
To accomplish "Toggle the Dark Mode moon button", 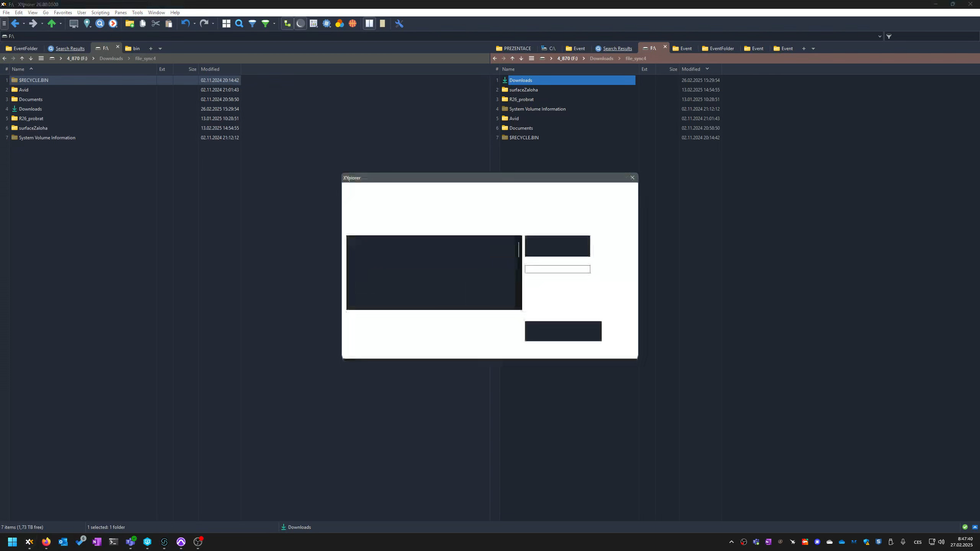I will click(301, 24).
